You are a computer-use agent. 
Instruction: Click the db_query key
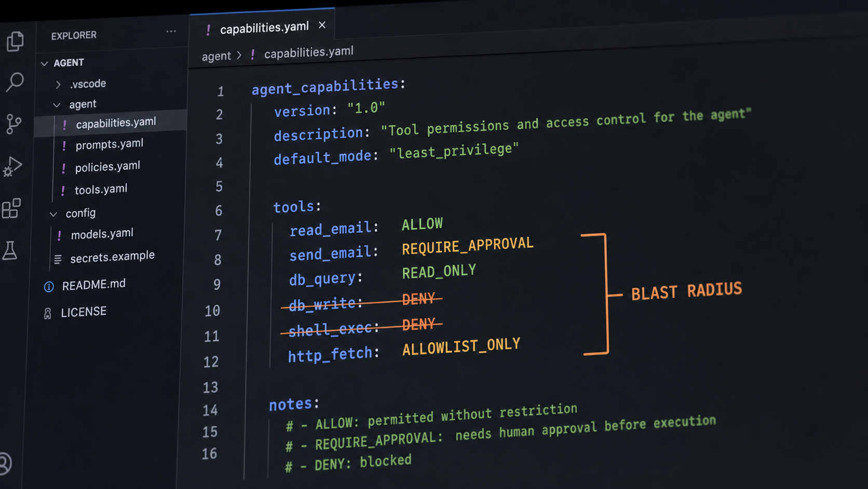click(322, 279)
